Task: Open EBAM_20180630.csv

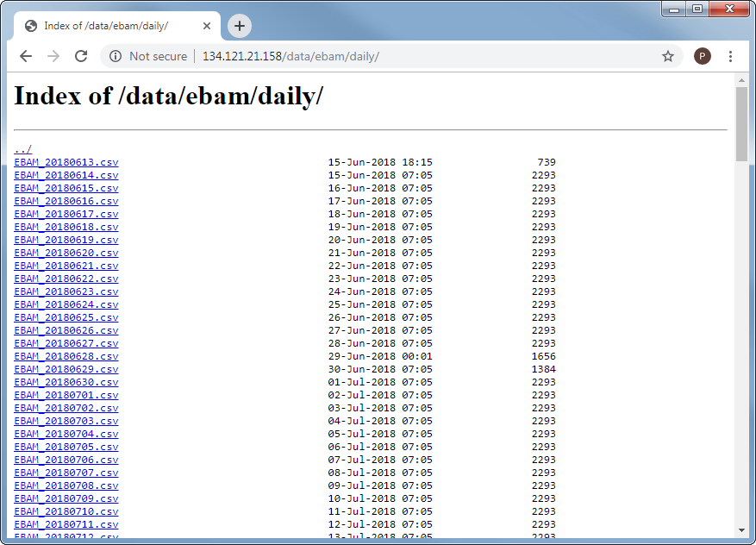Action: tap(66, 382)
